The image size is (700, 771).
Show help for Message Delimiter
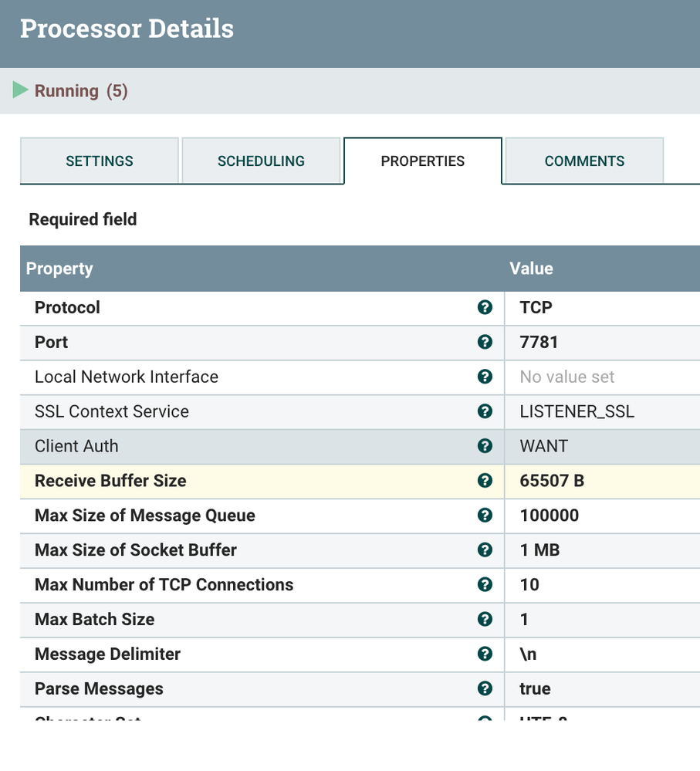(x=485, y=654)
